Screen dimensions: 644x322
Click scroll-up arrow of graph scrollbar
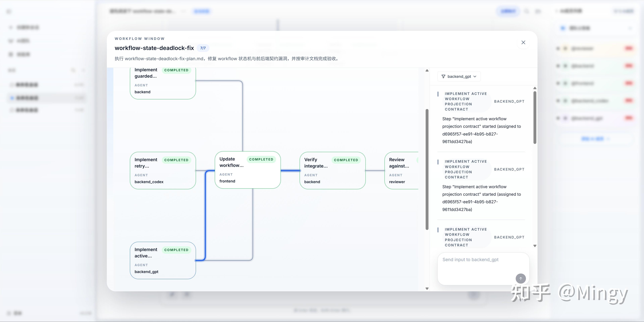coord(427,71)
